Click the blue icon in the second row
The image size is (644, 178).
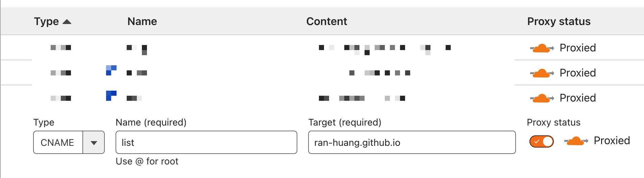coord(111,70)
